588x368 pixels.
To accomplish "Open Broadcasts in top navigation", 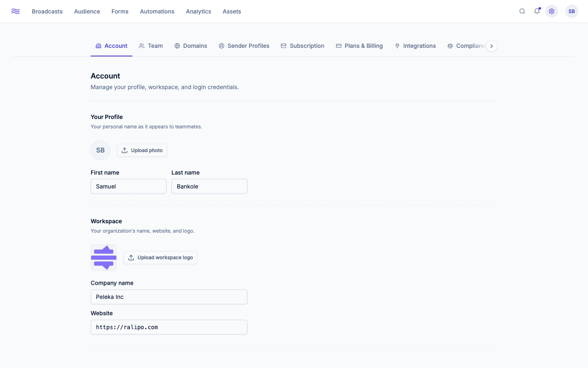I will (47, 11).
